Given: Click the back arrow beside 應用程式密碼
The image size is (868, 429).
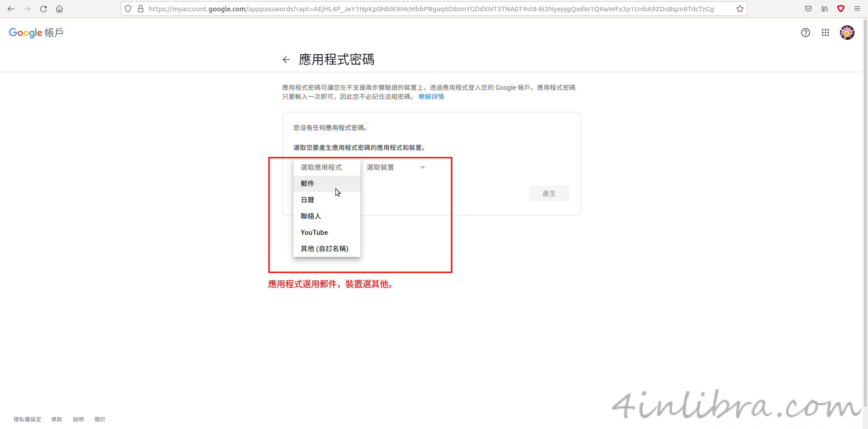Looking at the screenshot, I should click(x=286, y=60).
